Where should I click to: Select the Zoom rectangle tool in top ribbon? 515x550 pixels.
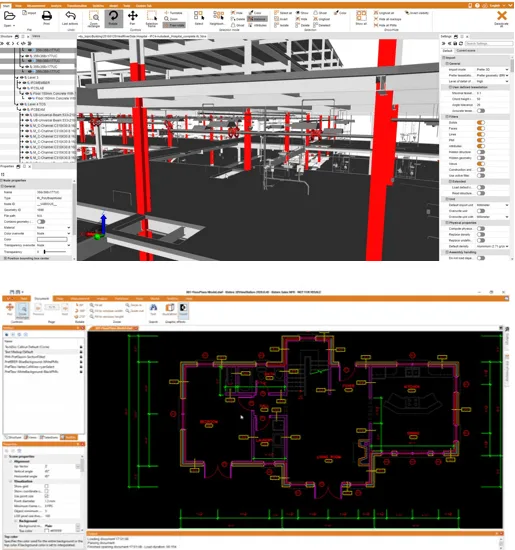[x=94, y=16]
